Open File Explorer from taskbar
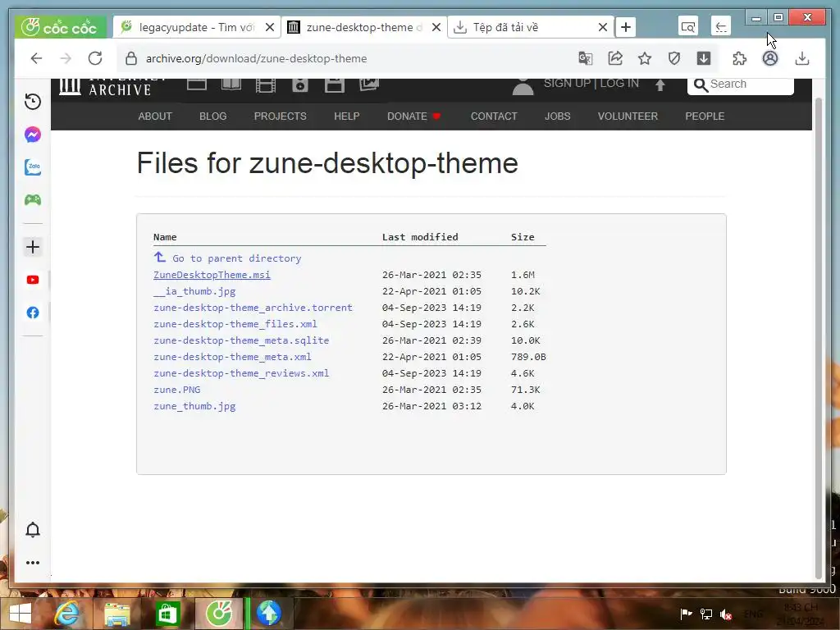Viewport: 840px width, 630px height. point(116,614)
